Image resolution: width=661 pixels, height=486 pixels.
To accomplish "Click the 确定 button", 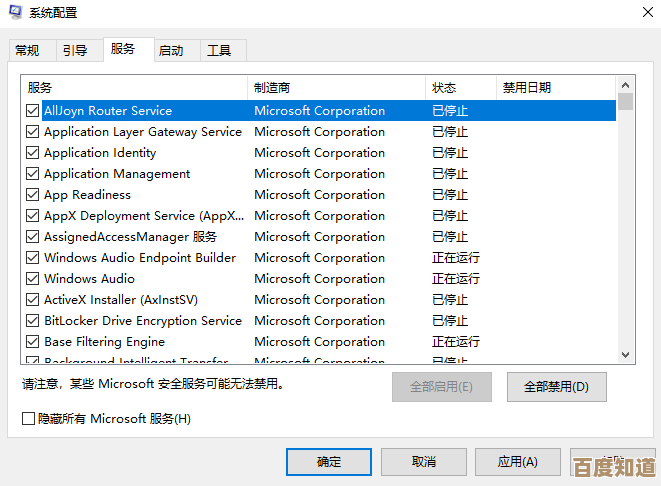I will [328, 462].
